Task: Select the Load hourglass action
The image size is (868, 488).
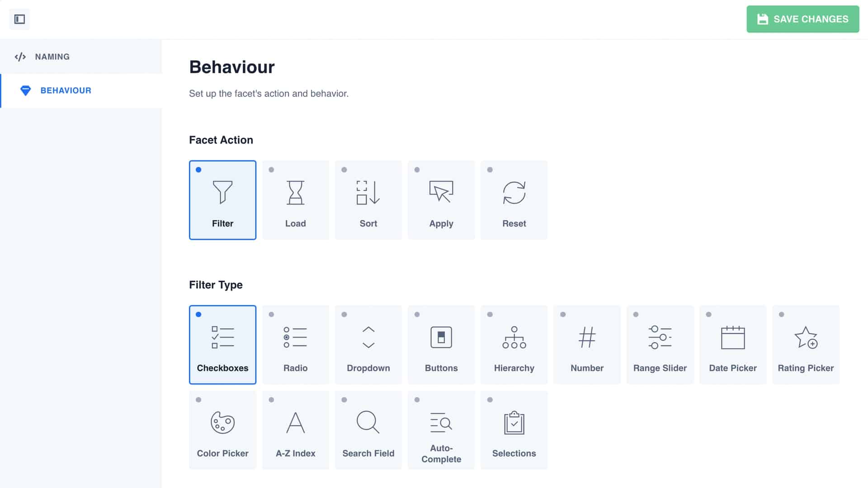Action: (x=296, y=200)
